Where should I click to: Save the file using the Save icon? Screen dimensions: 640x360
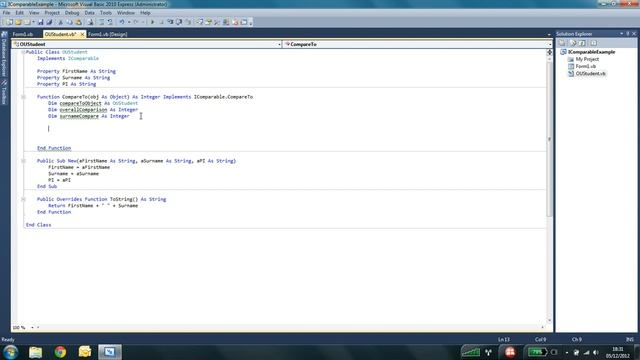click(x=40, y=22)
